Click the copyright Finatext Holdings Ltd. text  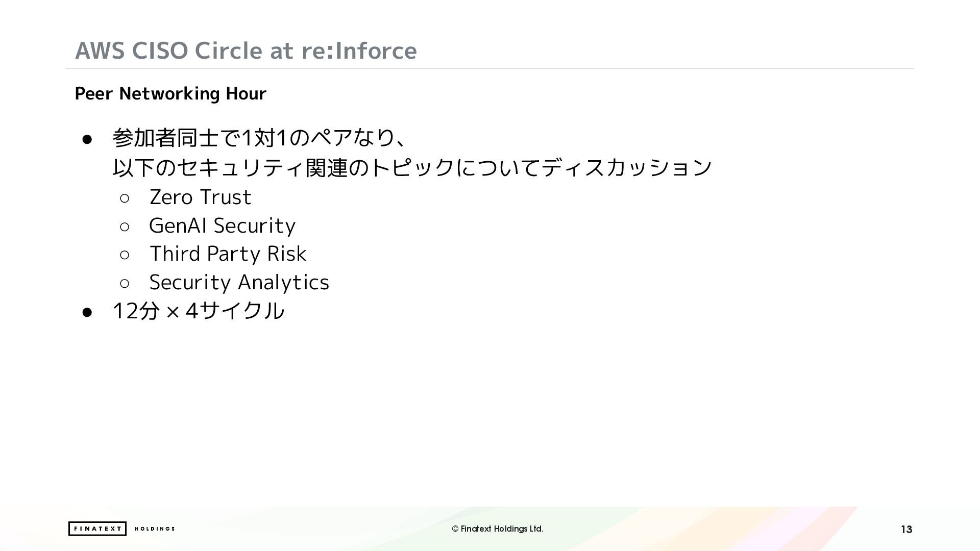point(497,529)
